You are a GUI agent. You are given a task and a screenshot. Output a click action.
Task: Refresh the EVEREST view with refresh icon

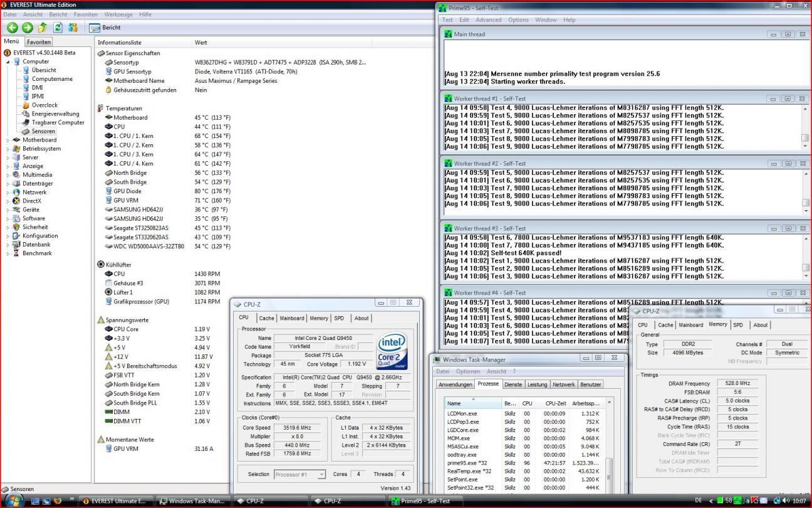pos(58,28)
